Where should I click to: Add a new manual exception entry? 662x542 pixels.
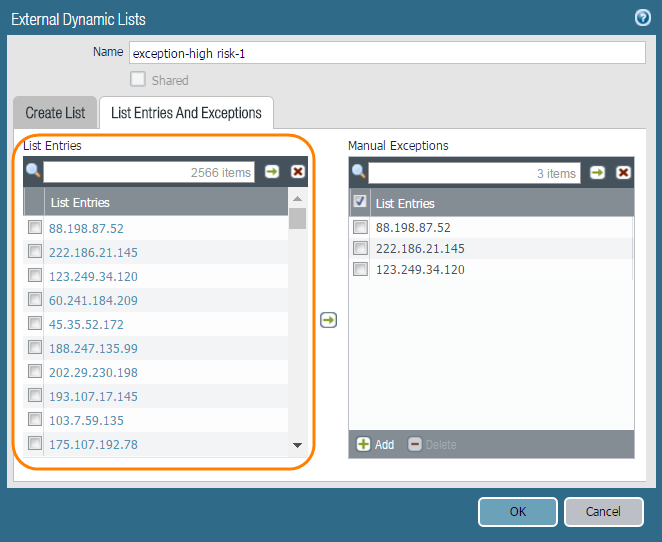pyautogui.click(x=376, y=444)
